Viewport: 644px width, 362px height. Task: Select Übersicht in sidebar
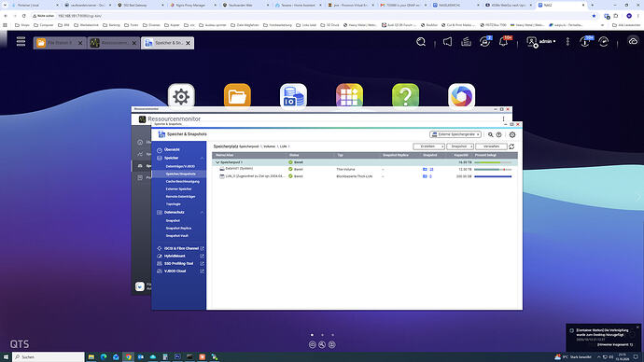pyautogui.click(x=172, y=150)
